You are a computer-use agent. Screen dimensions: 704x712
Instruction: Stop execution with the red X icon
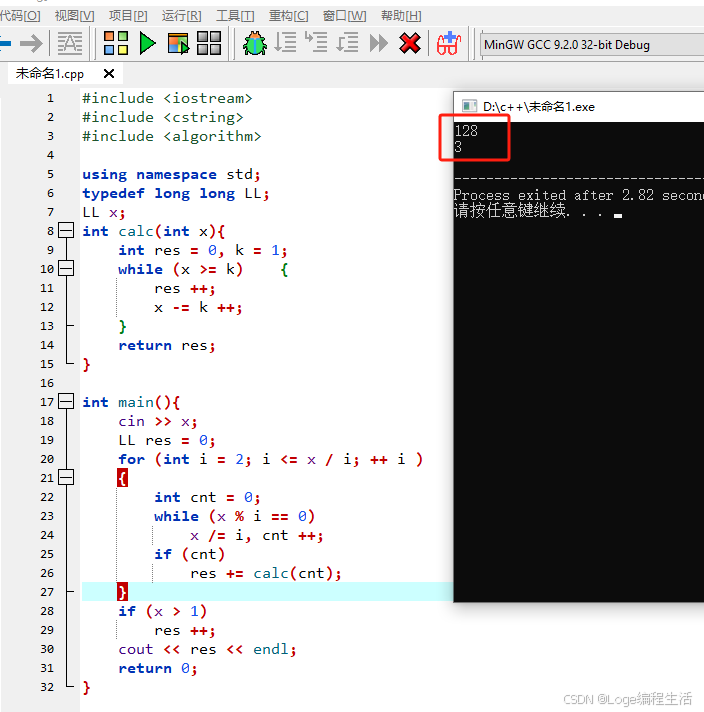coord(410,44)
